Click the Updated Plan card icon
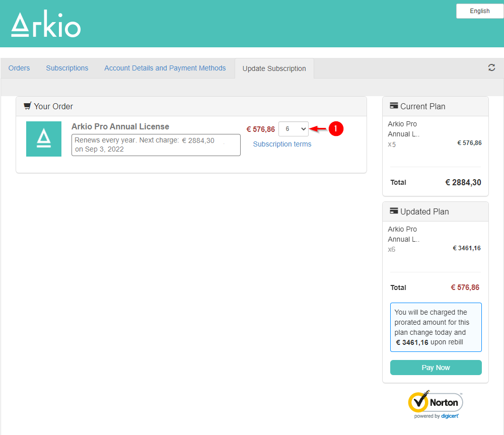Viewport: 504px width, 435px height. tap(394, 211)
